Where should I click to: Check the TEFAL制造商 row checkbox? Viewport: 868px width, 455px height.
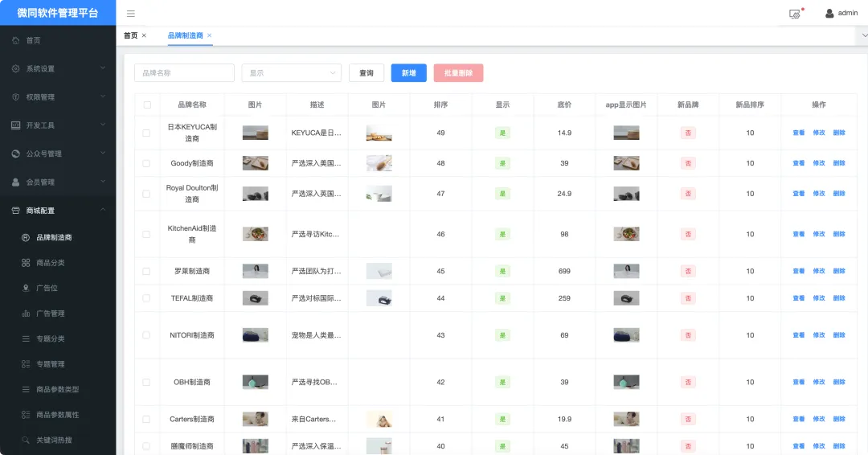click(146, 298)
